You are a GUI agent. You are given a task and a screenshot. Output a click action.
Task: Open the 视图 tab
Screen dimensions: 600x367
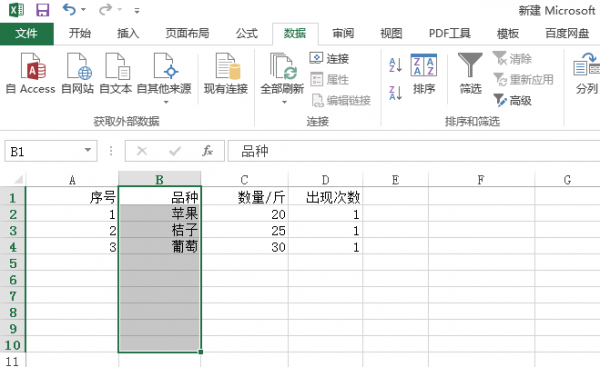391,33
